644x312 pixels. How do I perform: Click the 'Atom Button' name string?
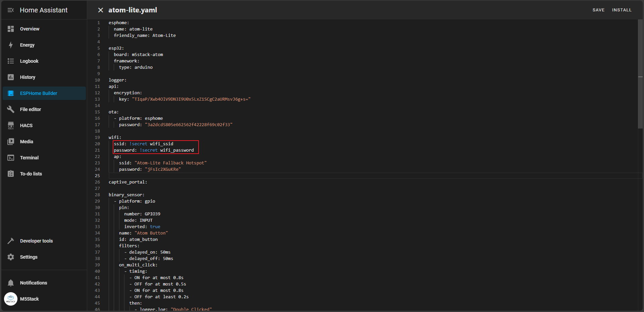coord(151,233)
